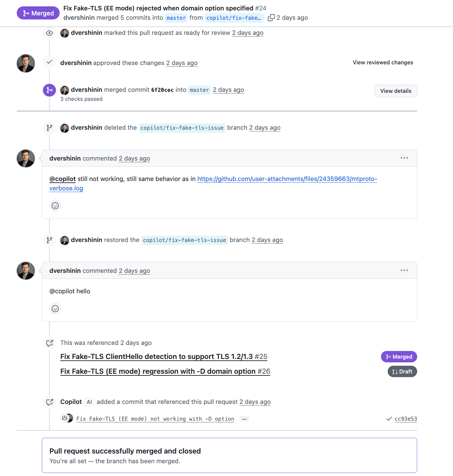
Task: Click the green check next to cc93e53
Action: point(389,418)
